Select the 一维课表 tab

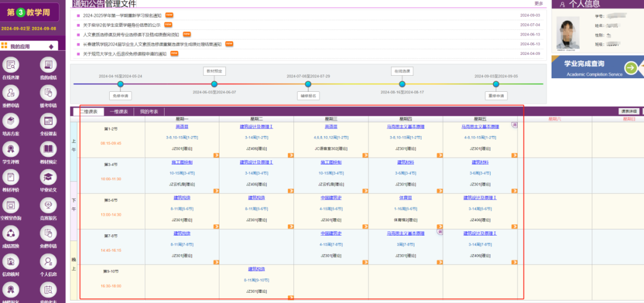tap(119, 112)
